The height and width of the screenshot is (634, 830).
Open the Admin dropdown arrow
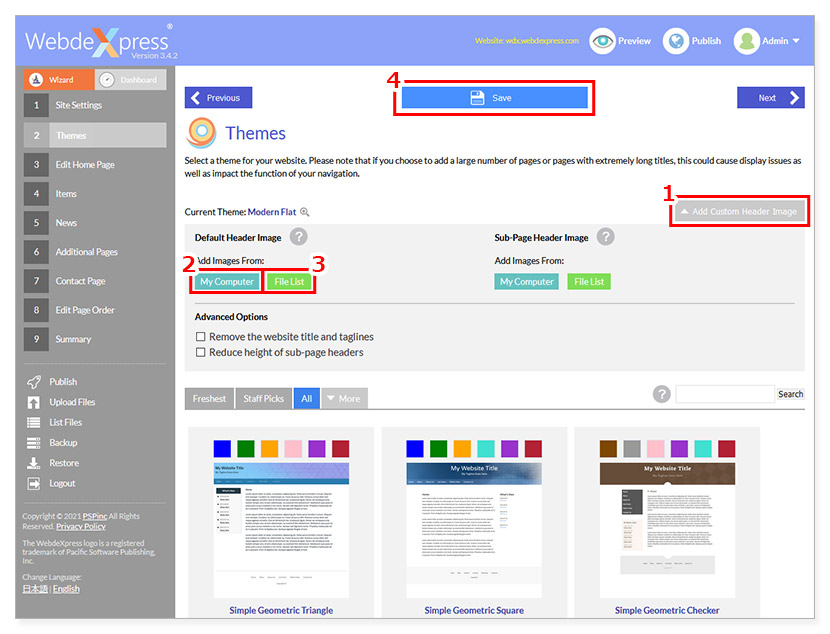click(796, 41)
